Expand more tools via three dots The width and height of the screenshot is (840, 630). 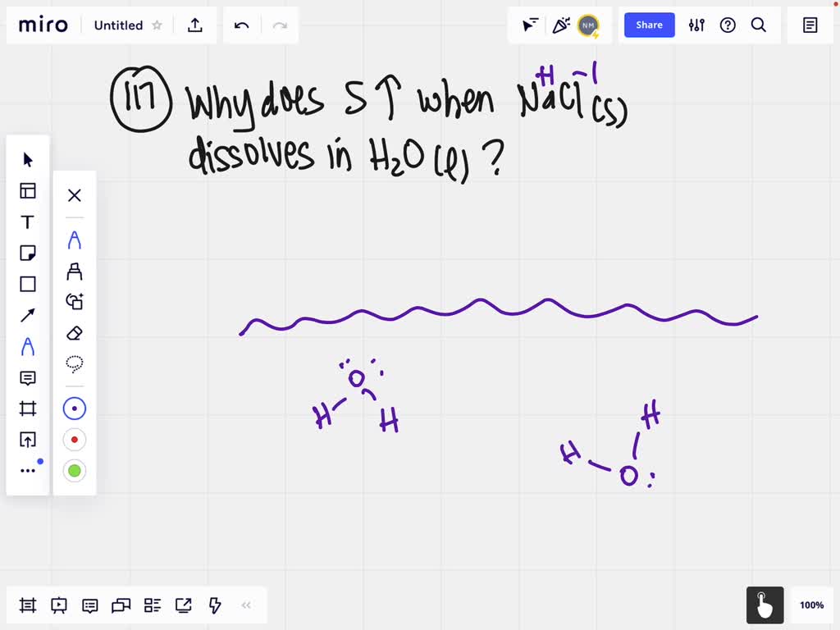click(28, 471)
